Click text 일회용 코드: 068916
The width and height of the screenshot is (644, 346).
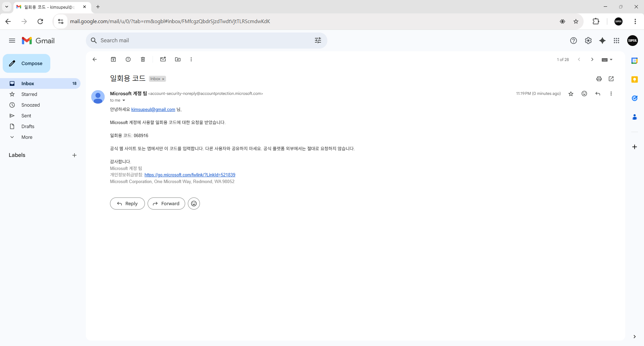pyautogui.click(x=129, y=136)
